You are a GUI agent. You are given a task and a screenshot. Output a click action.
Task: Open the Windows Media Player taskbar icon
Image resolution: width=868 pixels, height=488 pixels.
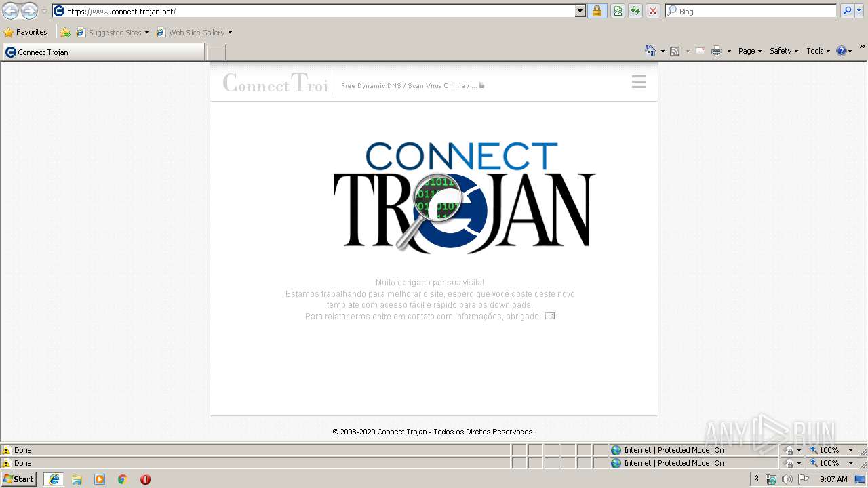click(x=100, y=479)
